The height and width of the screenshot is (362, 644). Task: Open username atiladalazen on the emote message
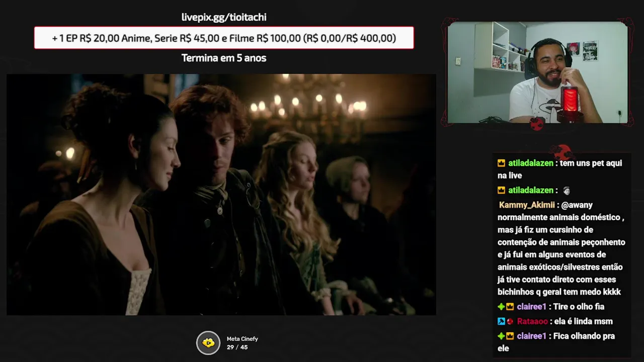pyautogui.click(x=530, y=191)
